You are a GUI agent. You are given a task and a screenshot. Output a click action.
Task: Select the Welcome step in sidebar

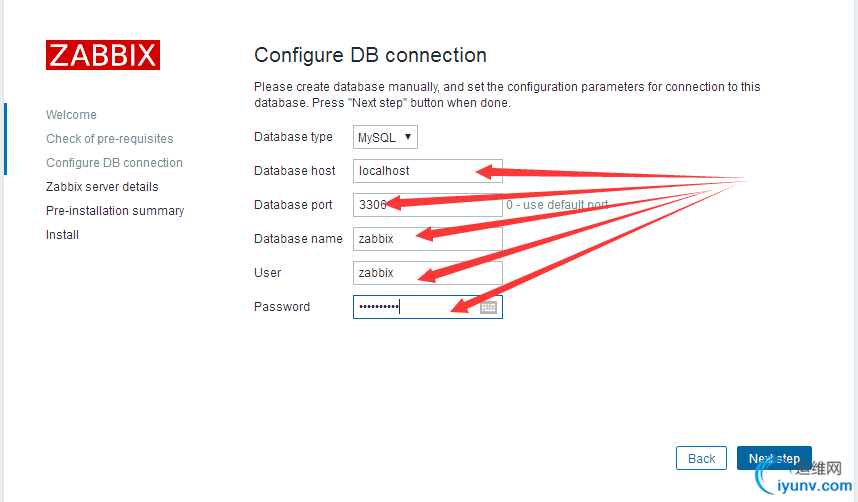click(x=71, y=115)
